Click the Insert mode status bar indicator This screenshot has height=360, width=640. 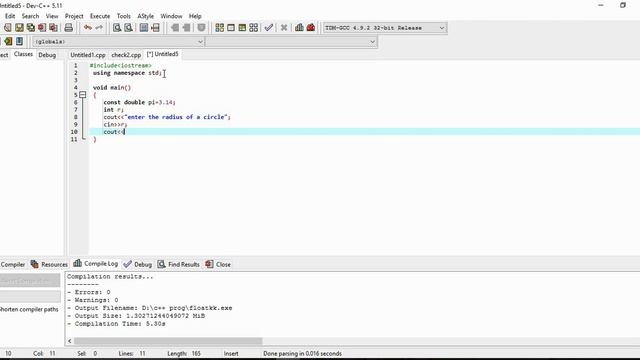coord(231,353)
